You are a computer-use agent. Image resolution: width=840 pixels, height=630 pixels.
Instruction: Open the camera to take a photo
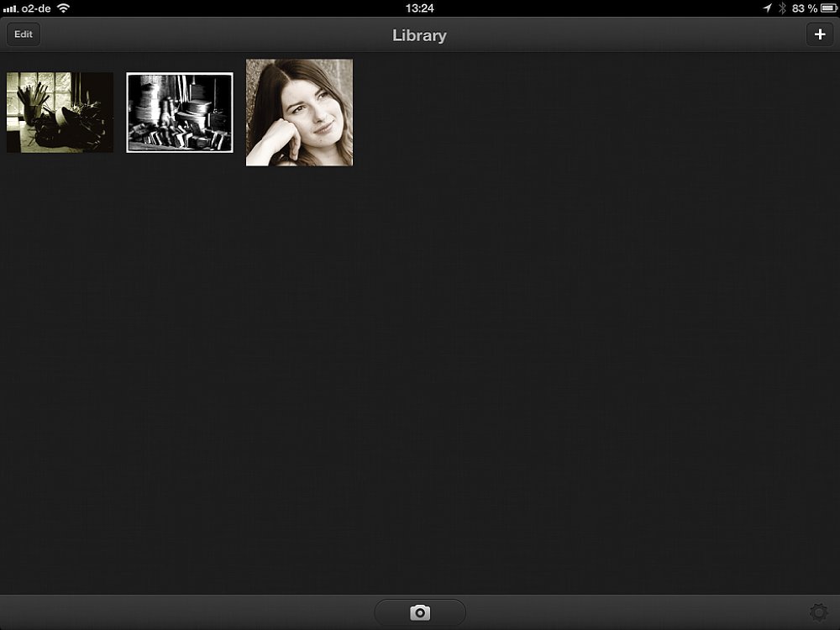pyautogui.click(x=420, y=612)
